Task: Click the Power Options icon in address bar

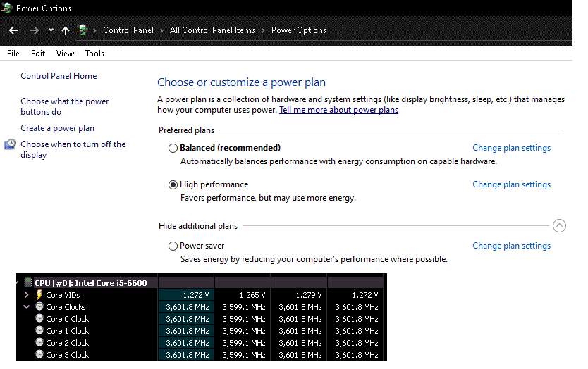Action: 83,30
